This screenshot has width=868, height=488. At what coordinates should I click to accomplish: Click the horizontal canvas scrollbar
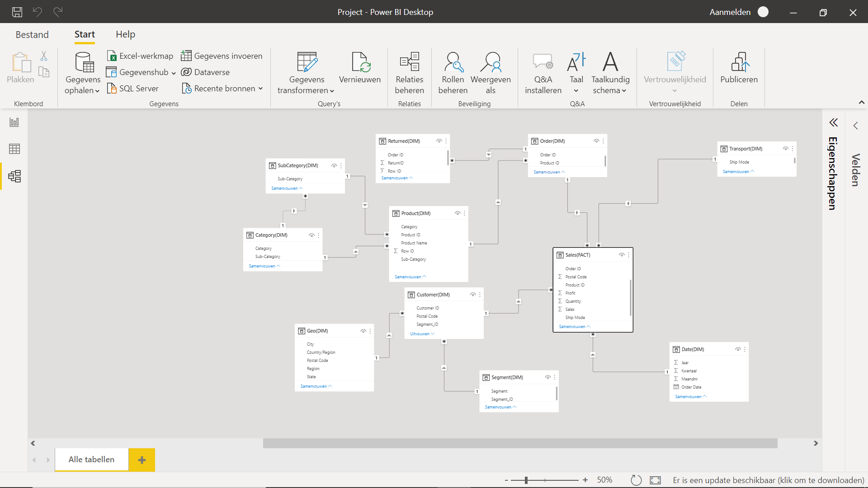[x=520, y=443]
